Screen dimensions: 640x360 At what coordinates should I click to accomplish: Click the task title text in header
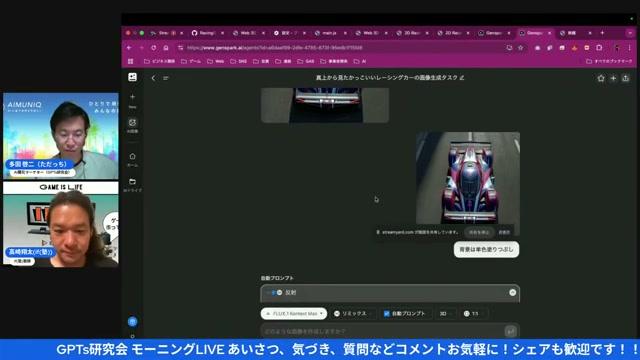[387, 78]
